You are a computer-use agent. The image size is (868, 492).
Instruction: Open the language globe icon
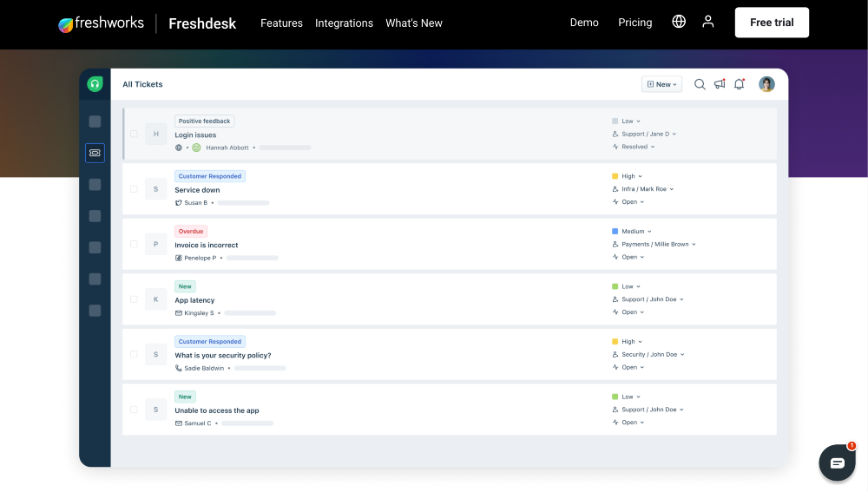tap(679, 22)
